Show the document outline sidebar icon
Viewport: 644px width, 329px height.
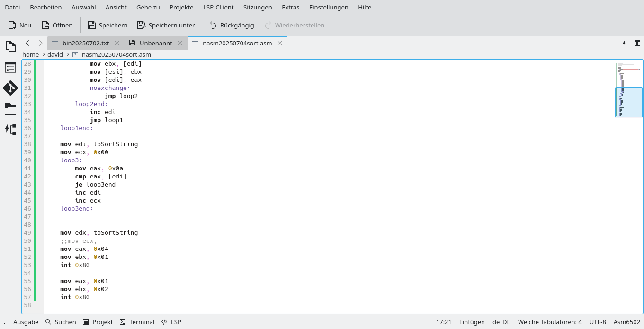click(x=10, y=67)
